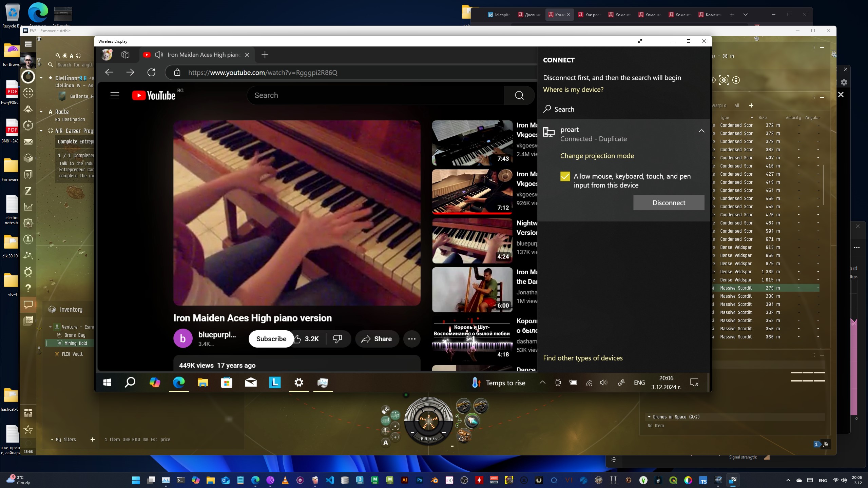
Task: Toggle look-at camera eye icon for selected item
Action: pos(724,80)
